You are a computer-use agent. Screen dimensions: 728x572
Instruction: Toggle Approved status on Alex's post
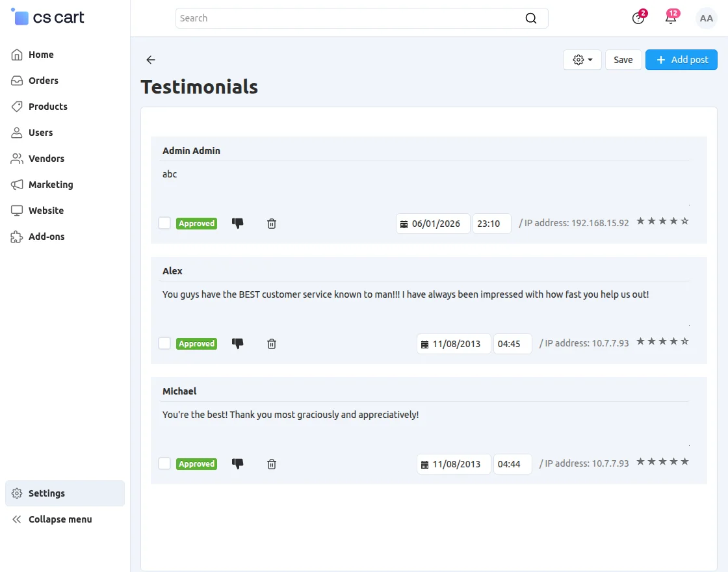[196, 344]
